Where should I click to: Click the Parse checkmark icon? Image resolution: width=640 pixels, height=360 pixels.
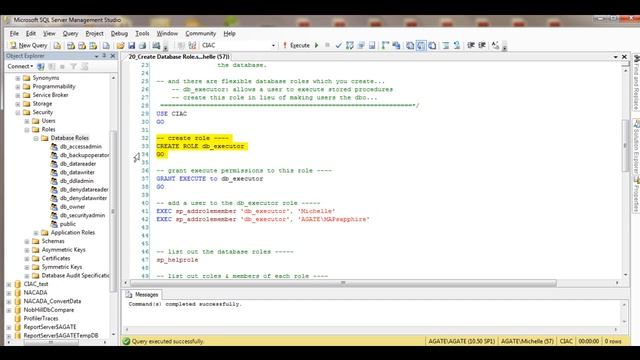(x=338, y=45)
